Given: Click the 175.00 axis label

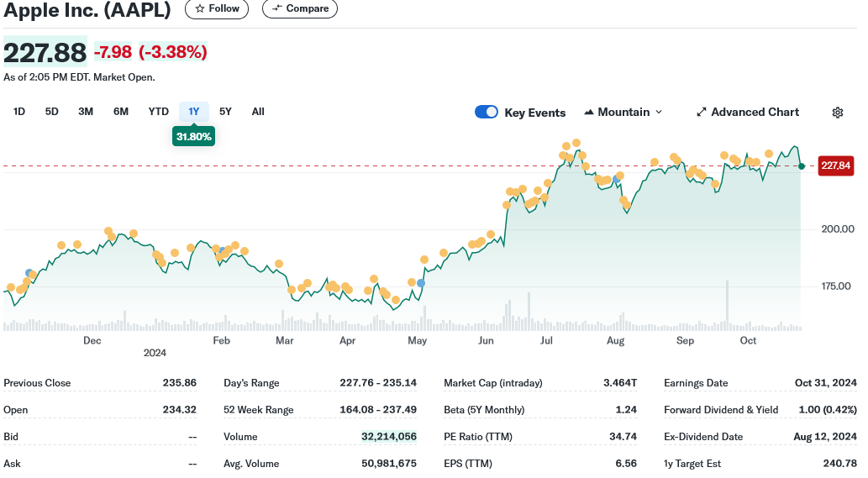Looking at the screenshot, I should (836, 286).
